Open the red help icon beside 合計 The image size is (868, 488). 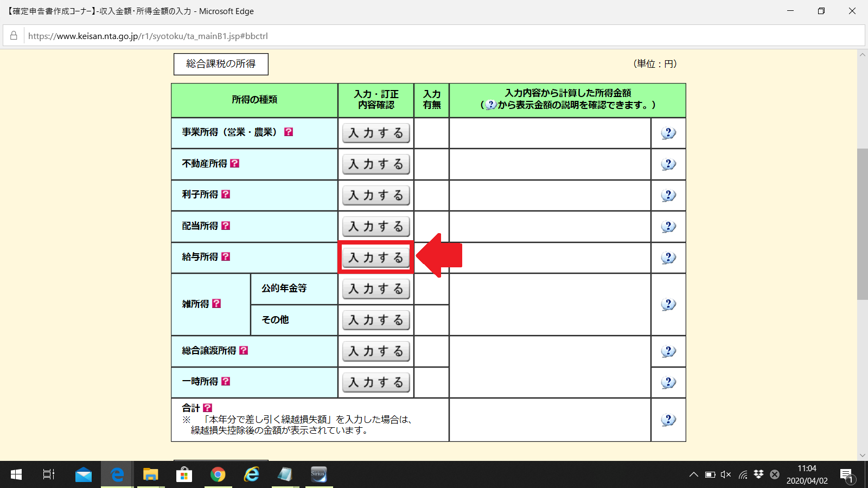[207, 408]
